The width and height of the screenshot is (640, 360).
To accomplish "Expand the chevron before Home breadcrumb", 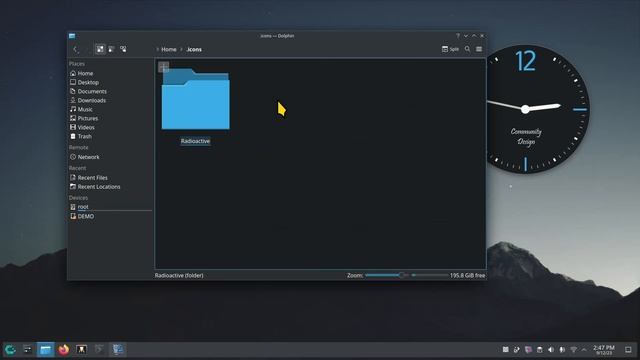I will pyautogui.click(x=158, y=49).
